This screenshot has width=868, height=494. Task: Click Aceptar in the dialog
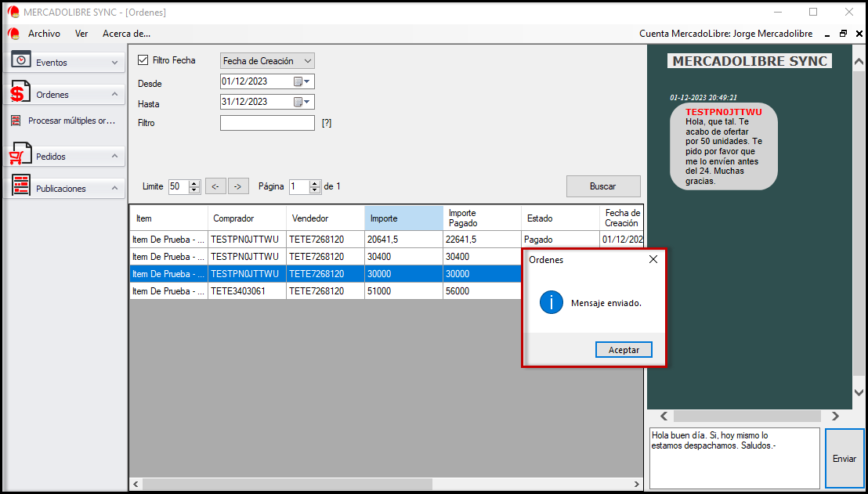[624, 350]
